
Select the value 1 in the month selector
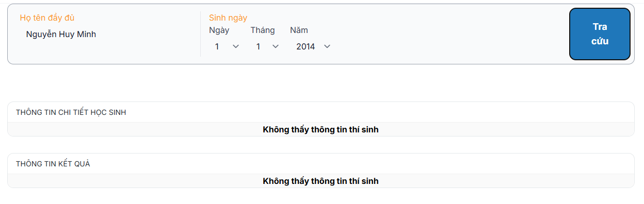point(258,46)
